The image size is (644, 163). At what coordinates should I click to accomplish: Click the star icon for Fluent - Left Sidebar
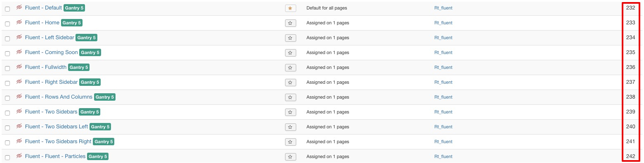290,38
